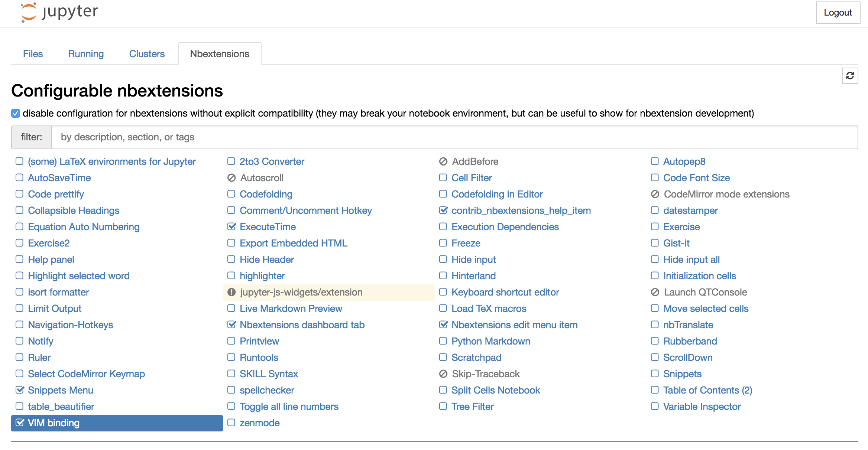
Task: Open Select CodeMirror Keymap link
Action: click(x=87, y=374)
